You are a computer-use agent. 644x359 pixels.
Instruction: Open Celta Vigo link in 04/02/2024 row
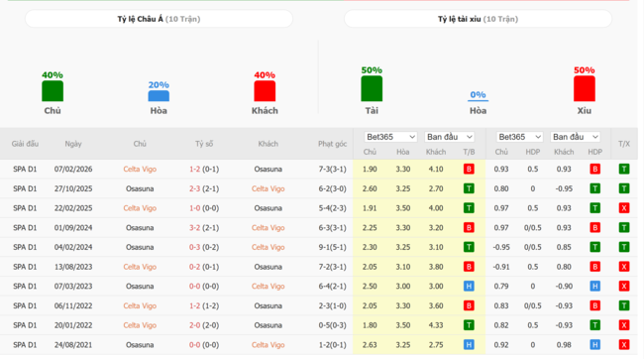point(268,247)
